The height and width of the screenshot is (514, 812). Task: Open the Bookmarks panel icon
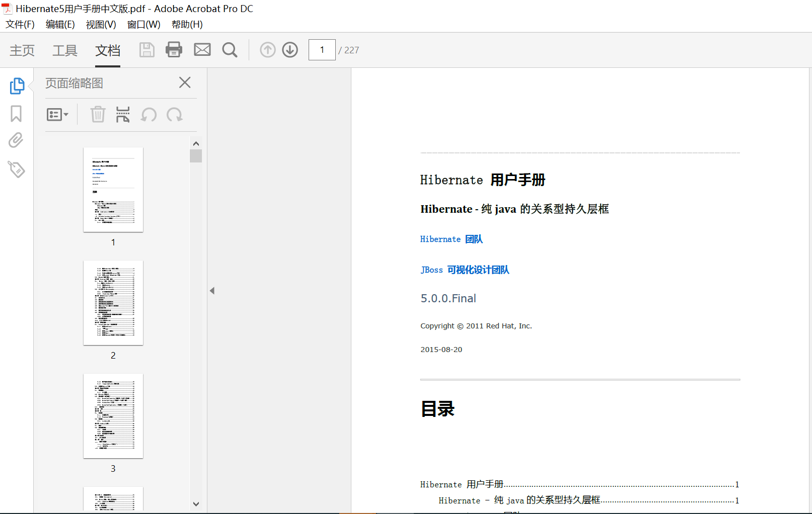click(16, 114)
